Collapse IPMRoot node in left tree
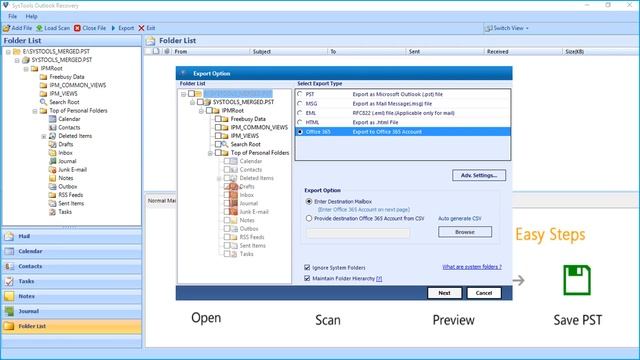 pos(26,69)
